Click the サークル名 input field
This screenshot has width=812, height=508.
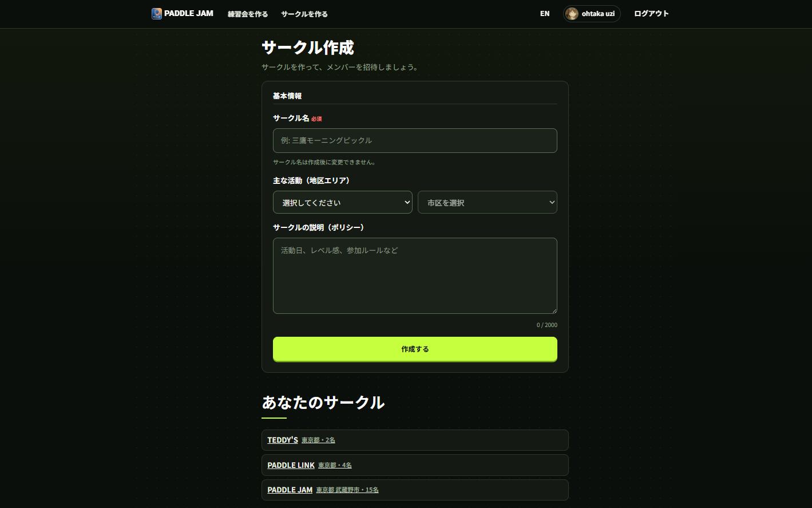pos(415,140)
